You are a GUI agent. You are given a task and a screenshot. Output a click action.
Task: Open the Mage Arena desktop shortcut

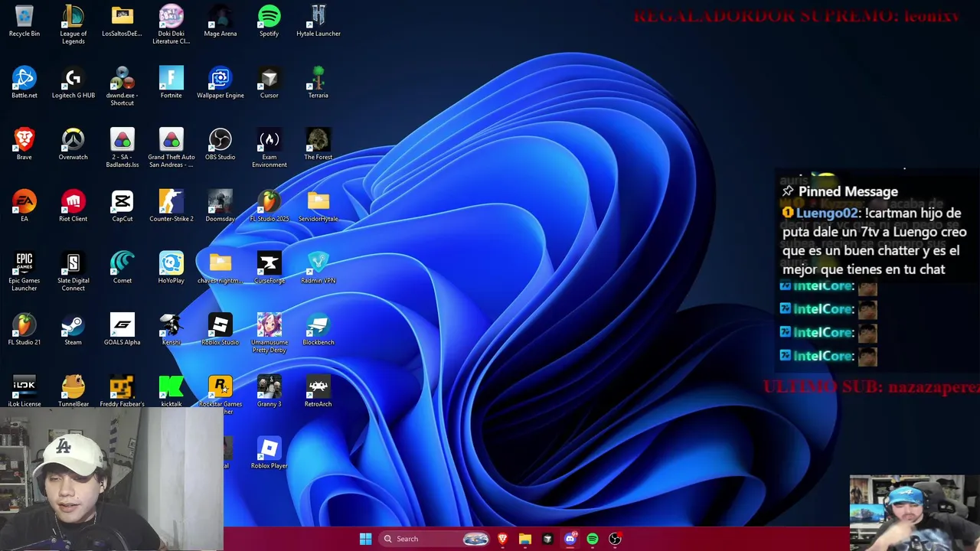[220, 21]
